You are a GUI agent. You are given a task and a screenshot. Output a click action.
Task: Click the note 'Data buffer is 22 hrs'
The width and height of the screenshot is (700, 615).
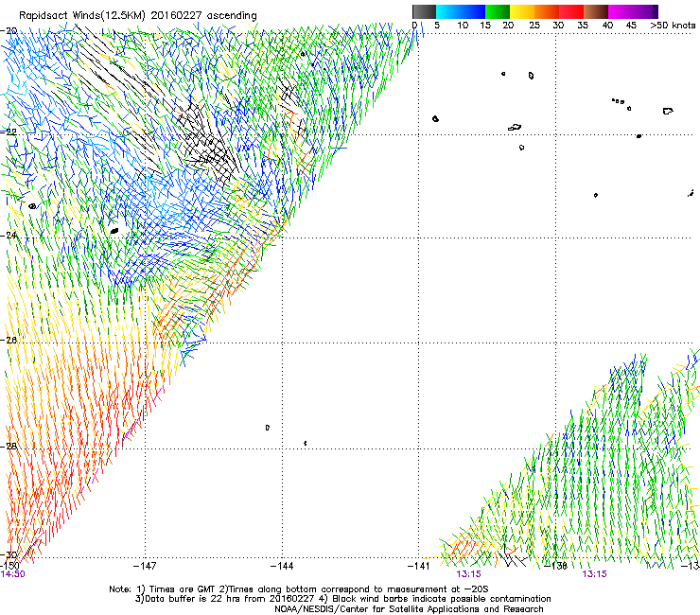coord(193,599)
